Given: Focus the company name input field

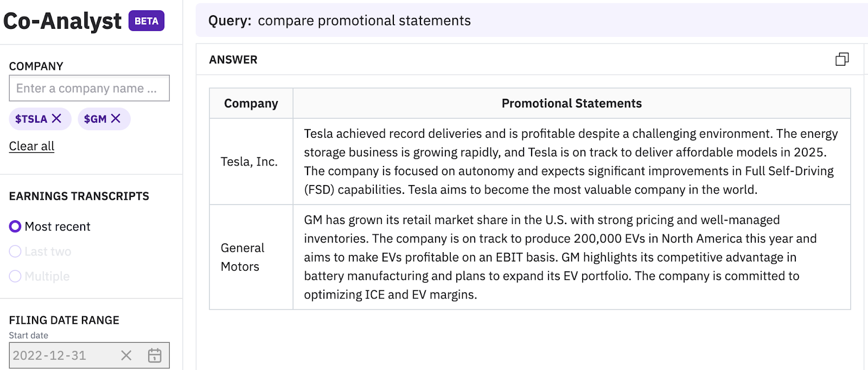Looking at the screenshot, I should tap(89, 88).
